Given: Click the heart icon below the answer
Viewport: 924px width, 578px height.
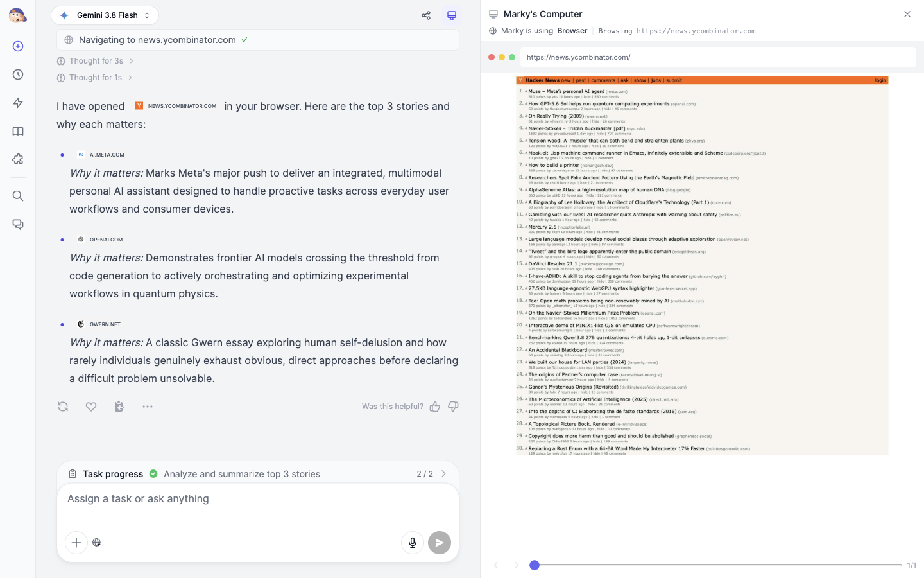Looking at the screenshot, I should (91, 407).
